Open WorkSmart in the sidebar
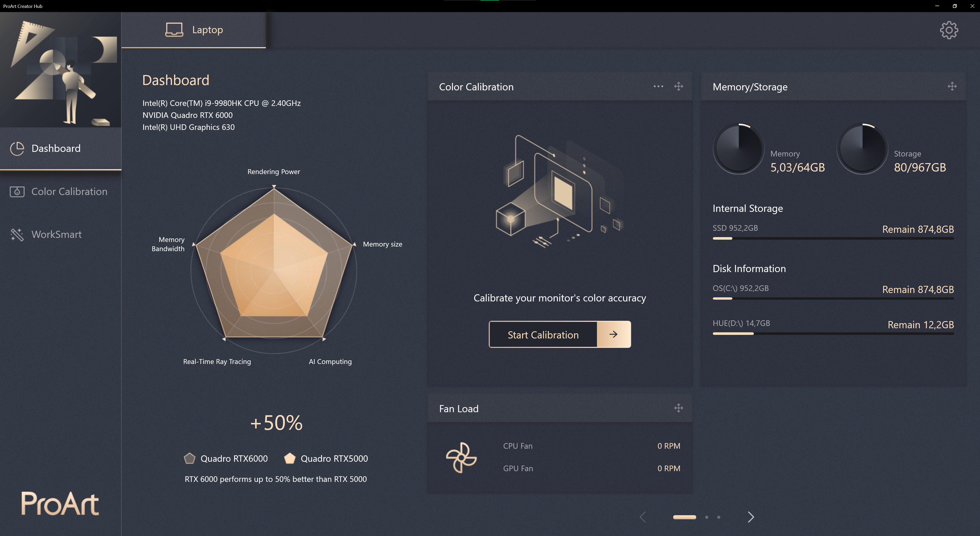 (56, 234)
